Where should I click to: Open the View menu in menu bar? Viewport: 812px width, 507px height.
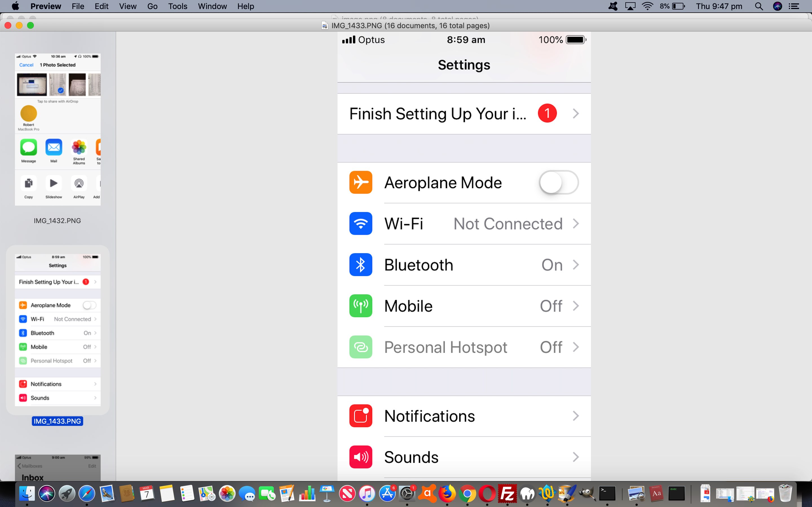pos(127,6)
